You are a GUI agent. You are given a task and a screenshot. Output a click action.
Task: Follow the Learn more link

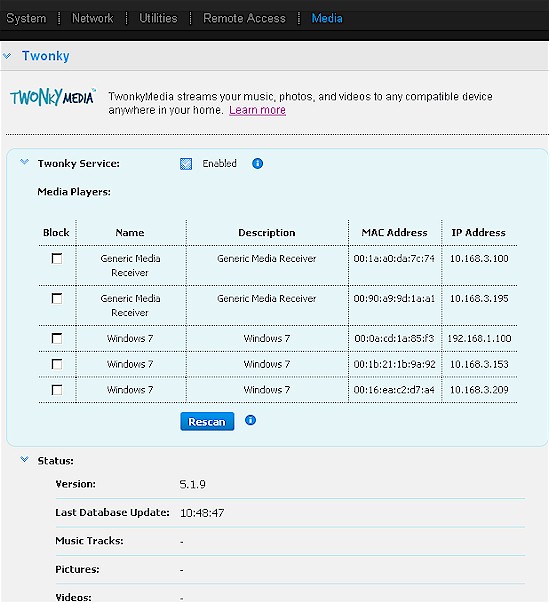(257, 110)
